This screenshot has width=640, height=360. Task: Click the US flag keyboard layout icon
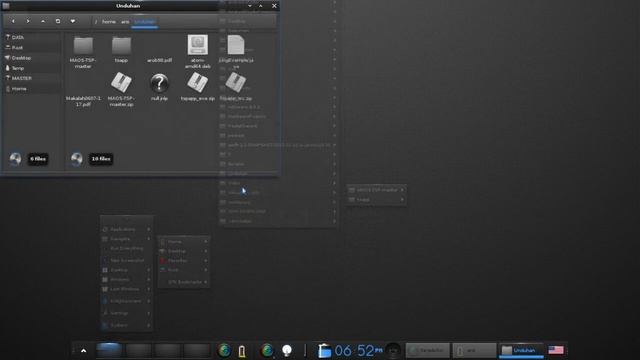click(556, 350)
